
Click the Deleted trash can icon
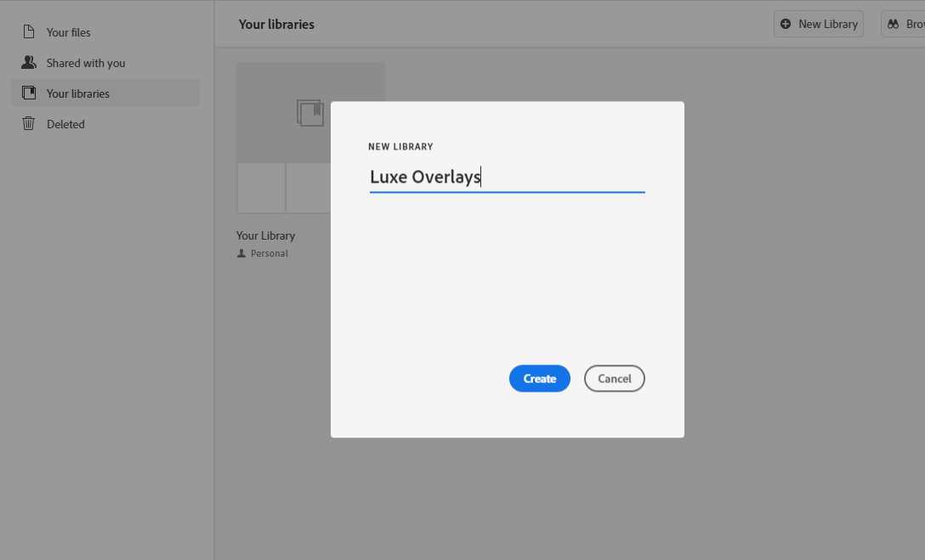tap(29, 123)
